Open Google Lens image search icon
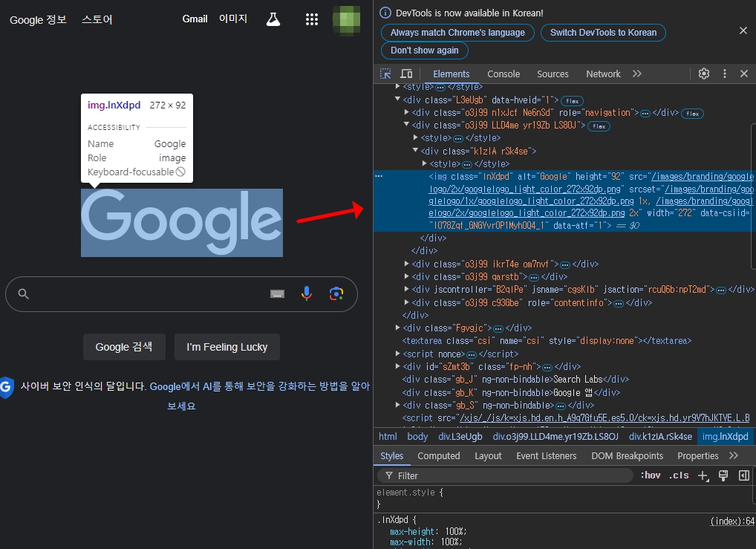This screenshot has height=549, width=756. click(x=336, y=293)
